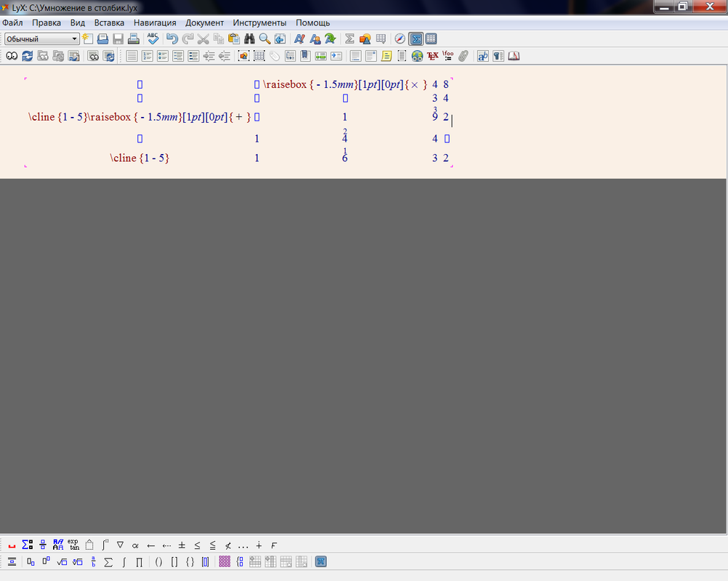
Task: Open the Вид menu
Action: 78,23
